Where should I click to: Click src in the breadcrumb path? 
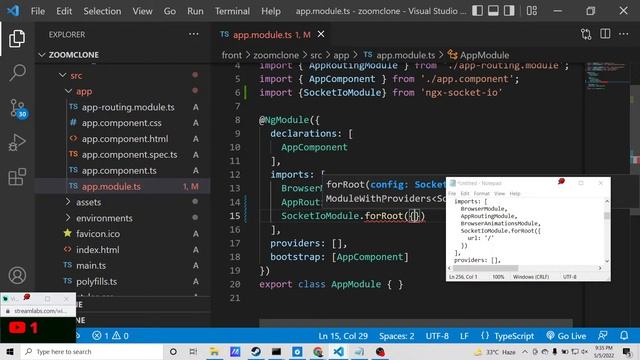coord(316,55)
